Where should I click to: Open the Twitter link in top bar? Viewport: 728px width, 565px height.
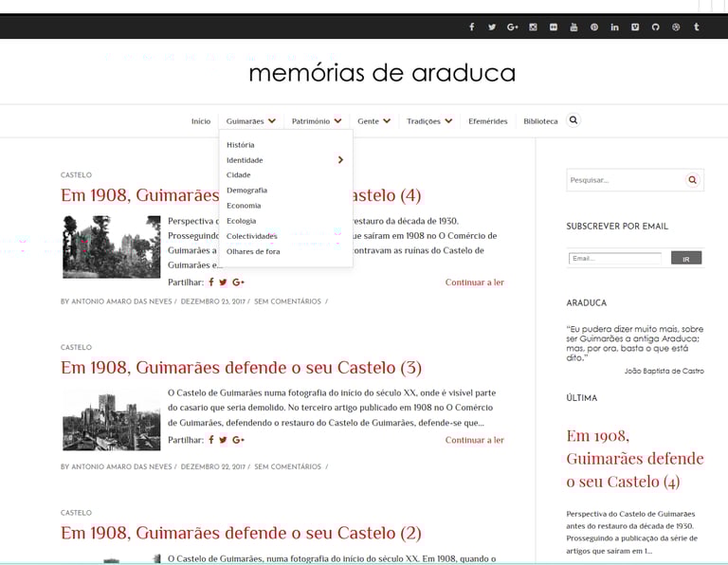(492, 27)
